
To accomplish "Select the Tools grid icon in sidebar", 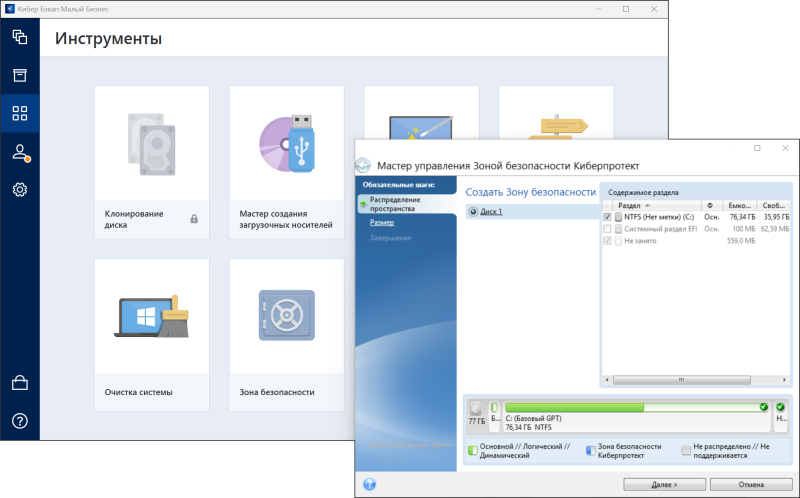I will tap(19, 113).
